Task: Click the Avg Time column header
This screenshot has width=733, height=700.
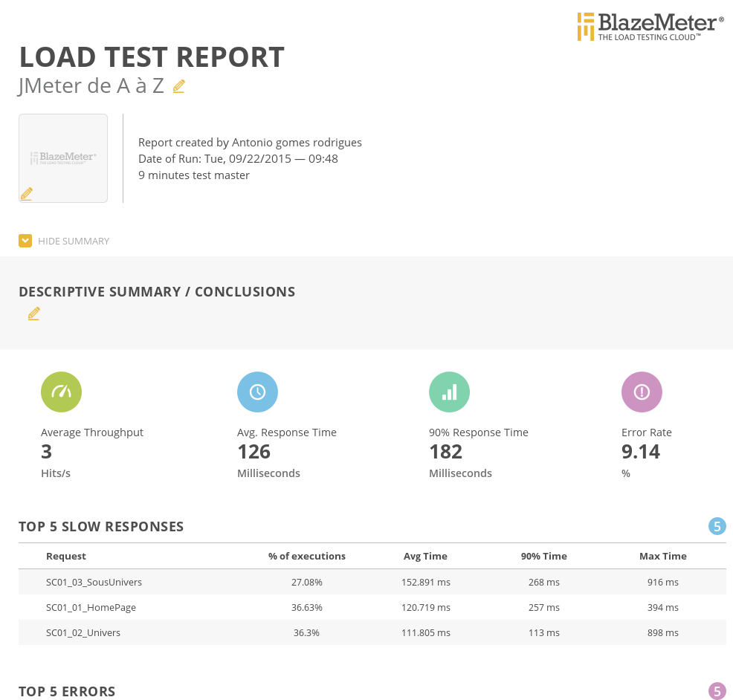Action: (x=425, y=556)
